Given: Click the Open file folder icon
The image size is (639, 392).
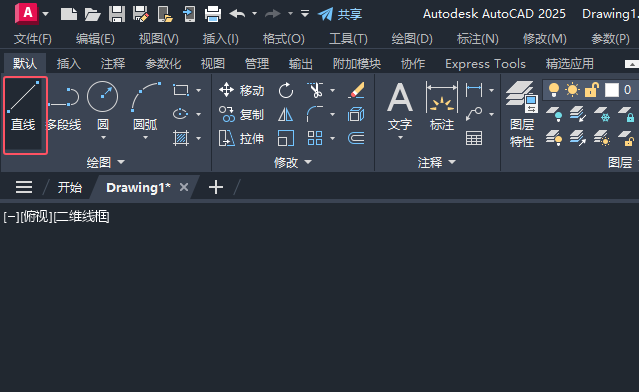Looking at the screenshot, I should [93, 14].
